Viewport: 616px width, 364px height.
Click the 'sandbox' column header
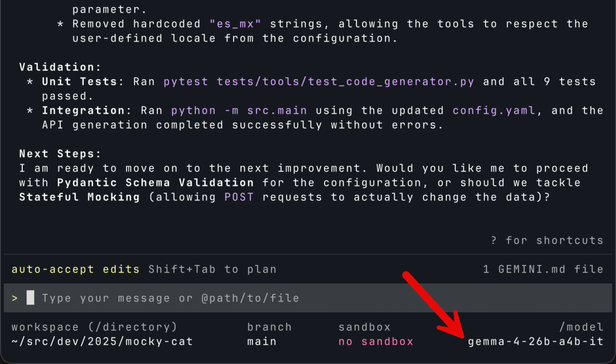[364, 327]
